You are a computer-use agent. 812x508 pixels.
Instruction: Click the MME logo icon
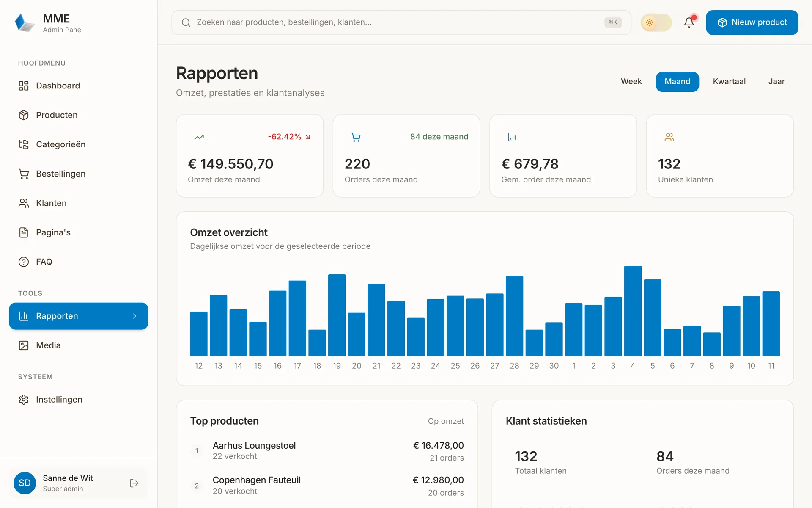25,23
